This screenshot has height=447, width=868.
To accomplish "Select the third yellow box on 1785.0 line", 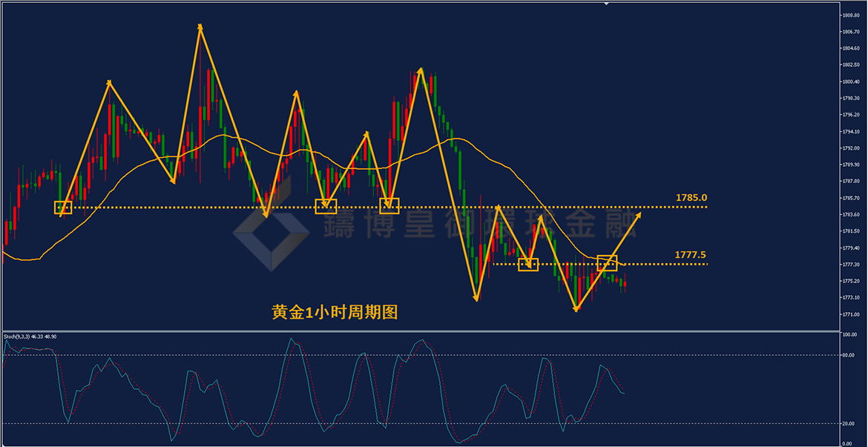I will pos(389,206).
